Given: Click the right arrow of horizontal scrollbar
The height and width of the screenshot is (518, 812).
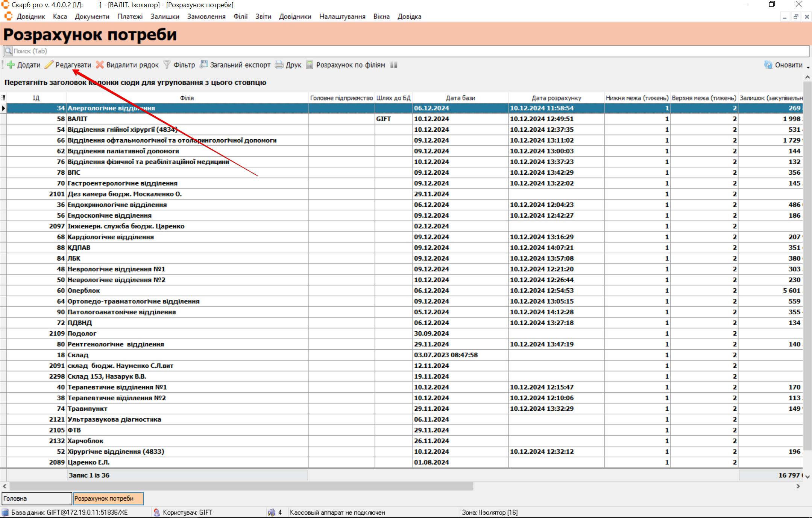Looking at the screenshot, I should point(798,486).
